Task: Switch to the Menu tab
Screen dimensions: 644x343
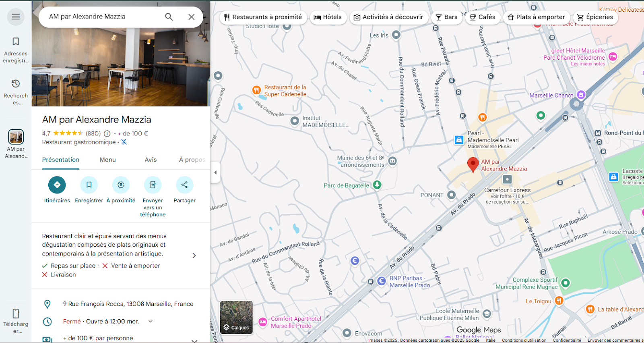Action: (107, 160)
